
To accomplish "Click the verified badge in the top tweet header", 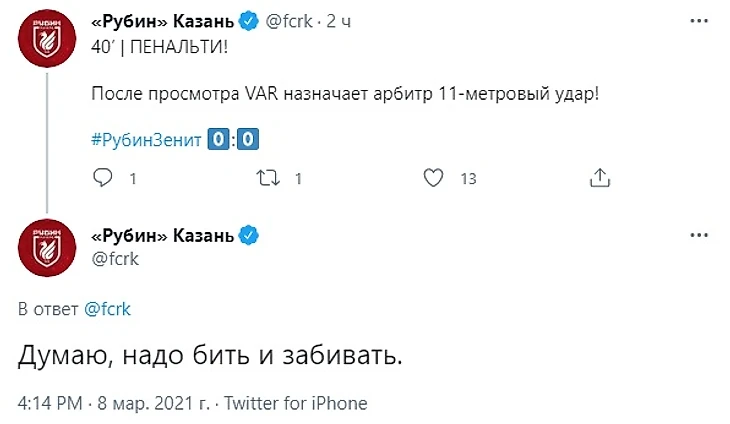I will click(x=249, y=22).
